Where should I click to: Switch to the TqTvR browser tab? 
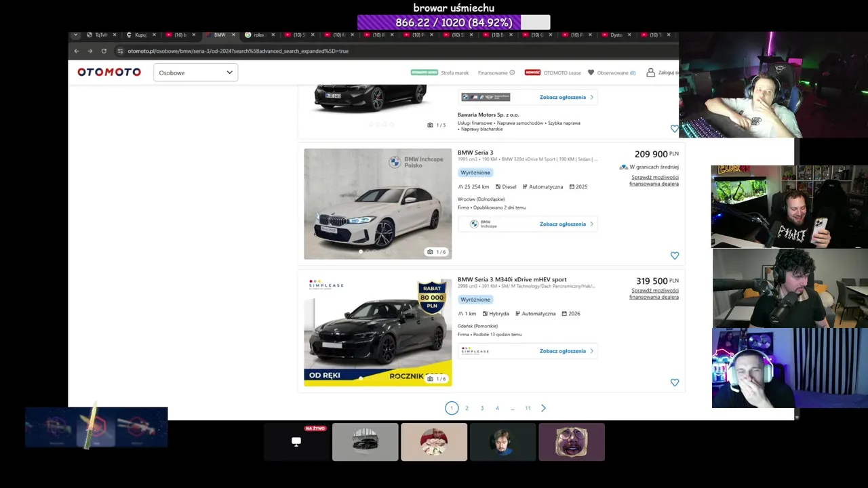101,35
